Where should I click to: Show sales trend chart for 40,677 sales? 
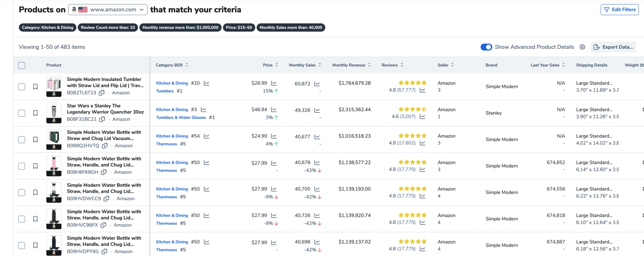click(317, 137)
